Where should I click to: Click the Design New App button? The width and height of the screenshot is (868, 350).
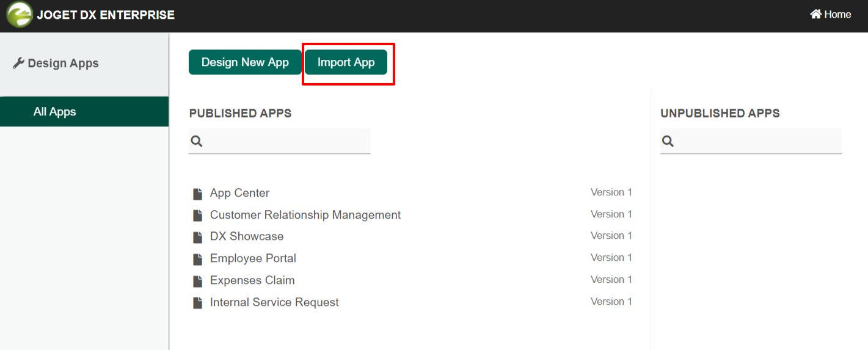click(x=245, y=62)
